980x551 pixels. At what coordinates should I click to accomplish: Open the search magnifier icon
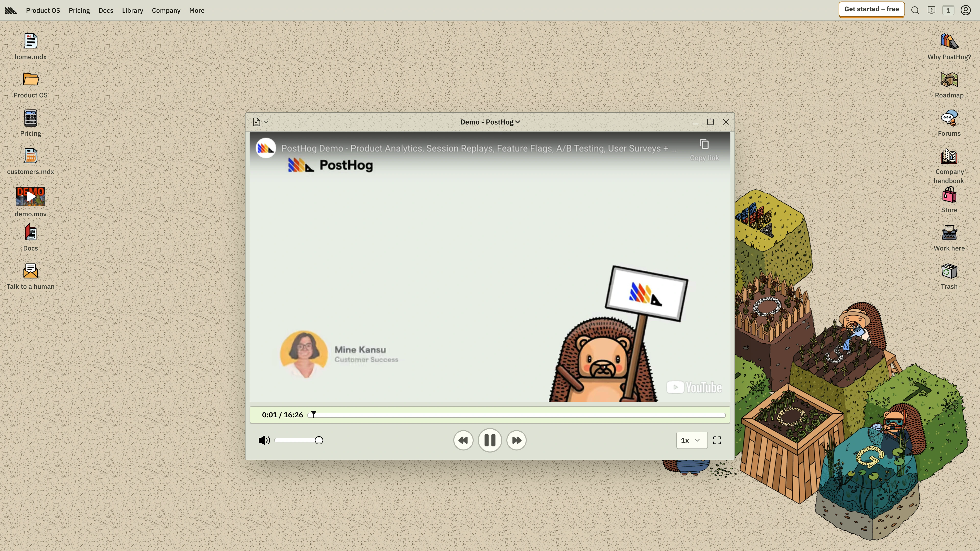click(x=915, y=10)
